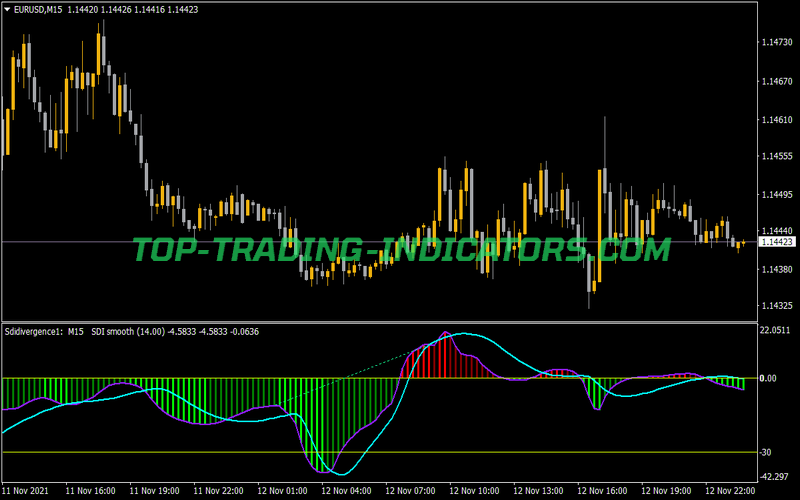This screenshot has height=500, width=800.
Task: Click the 12 Nov 22:00 time label
Action: click(x=730, y=491)
